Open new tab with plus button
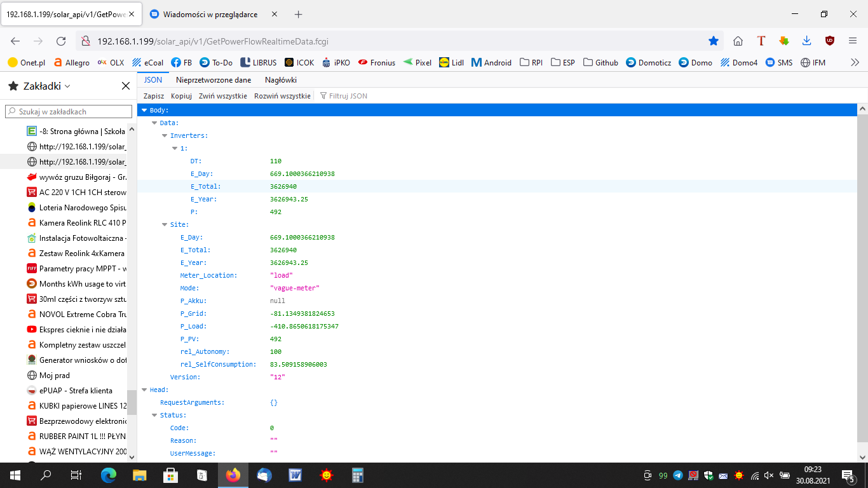 tap(299, 14)
